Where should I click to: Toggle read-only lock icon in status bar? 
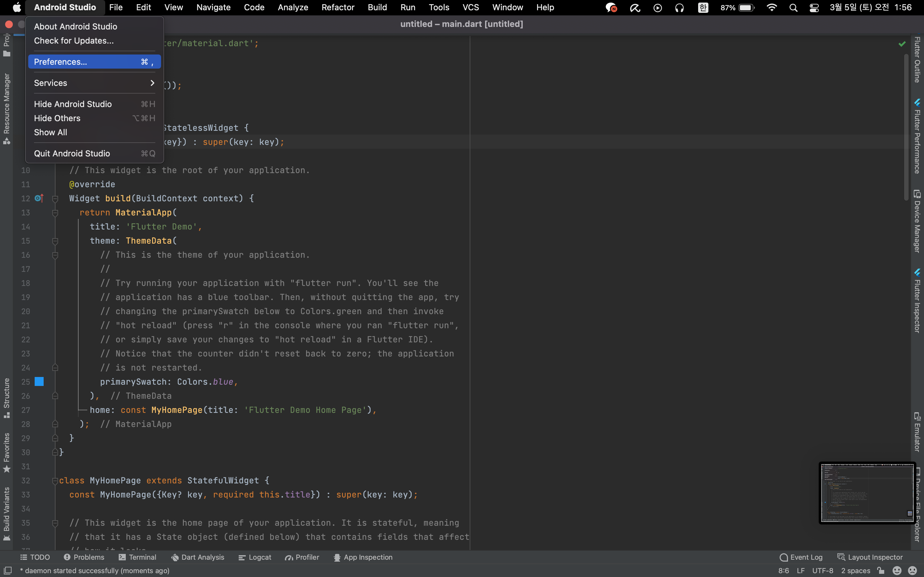[881, 571]
